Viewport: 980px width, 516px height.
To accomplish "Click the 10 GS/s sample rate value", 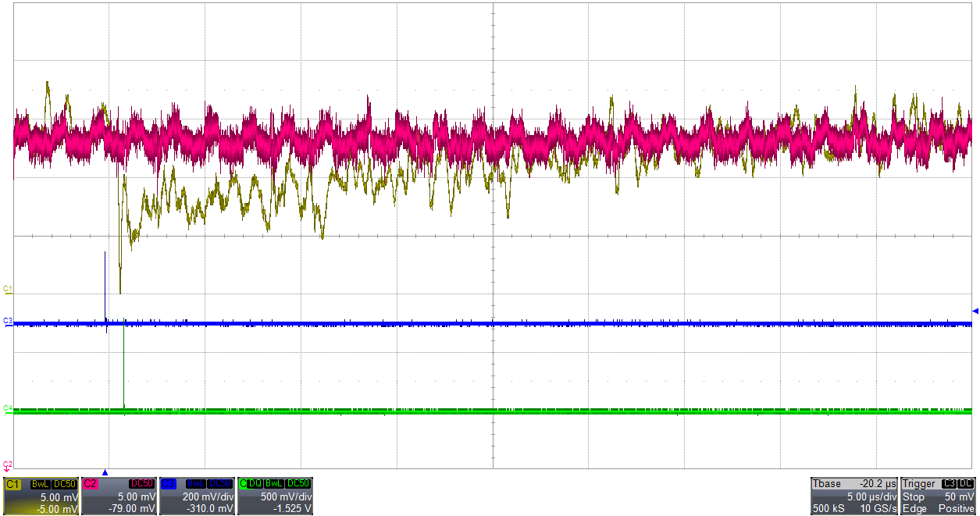I will 878,508.
